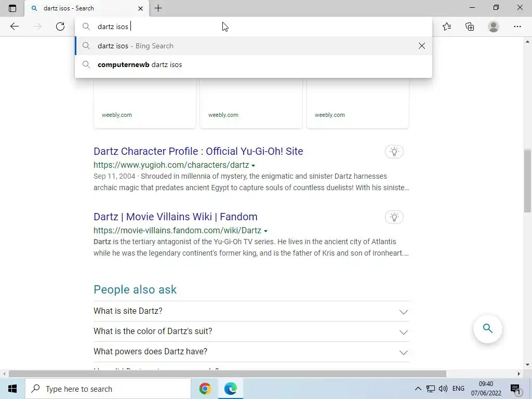Viewport: 532px width, 399px height.
Task: Refresh the current page
Action: (x=60, y=26)
